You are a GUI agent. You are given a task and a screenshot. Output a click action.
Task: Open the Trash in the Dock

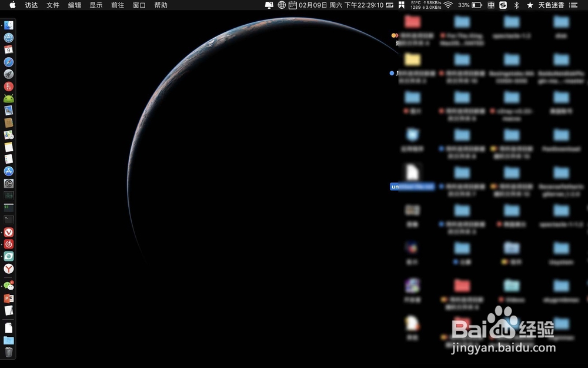(x=9, y=352)
